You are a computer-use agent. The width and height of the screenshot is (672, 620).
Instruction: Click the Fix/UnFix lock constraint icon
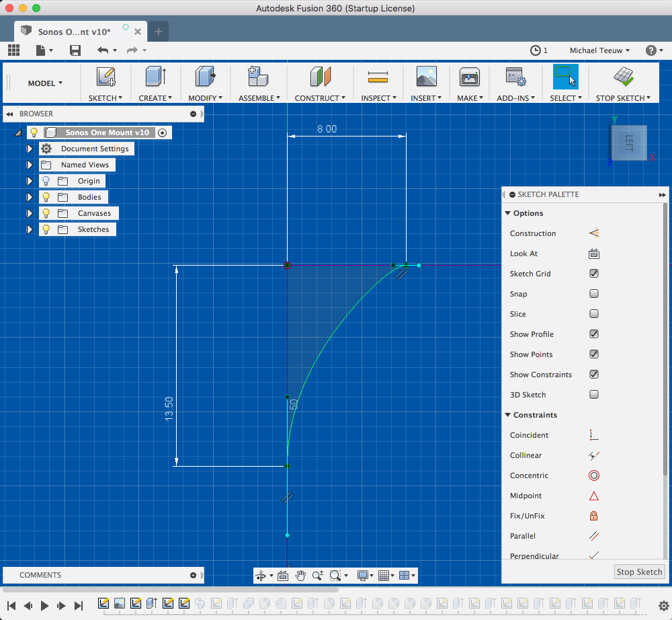593,516
